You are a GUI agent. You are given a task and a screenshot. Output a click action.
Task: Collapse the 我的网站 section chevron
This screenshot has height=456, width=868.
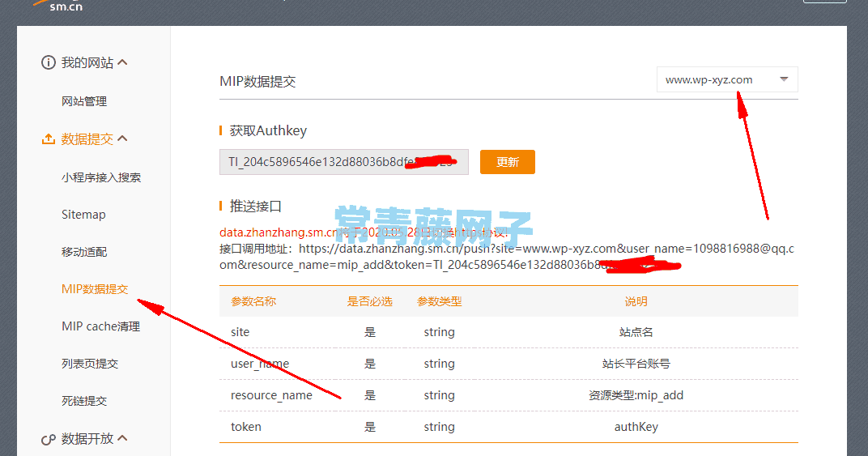(x=123, y=62)
